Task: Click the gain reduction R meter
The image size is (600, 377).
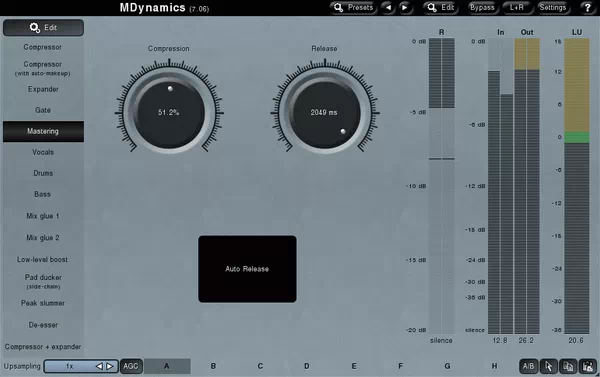Action: (x=442, y=186)
